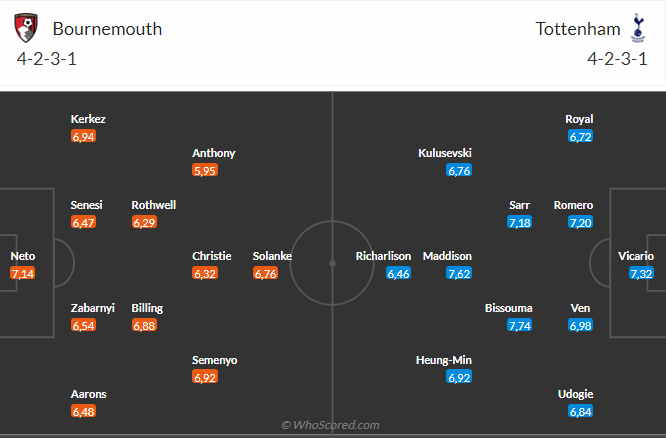Select Udogie's 6,84 rating badge

(x=581, y=411)
